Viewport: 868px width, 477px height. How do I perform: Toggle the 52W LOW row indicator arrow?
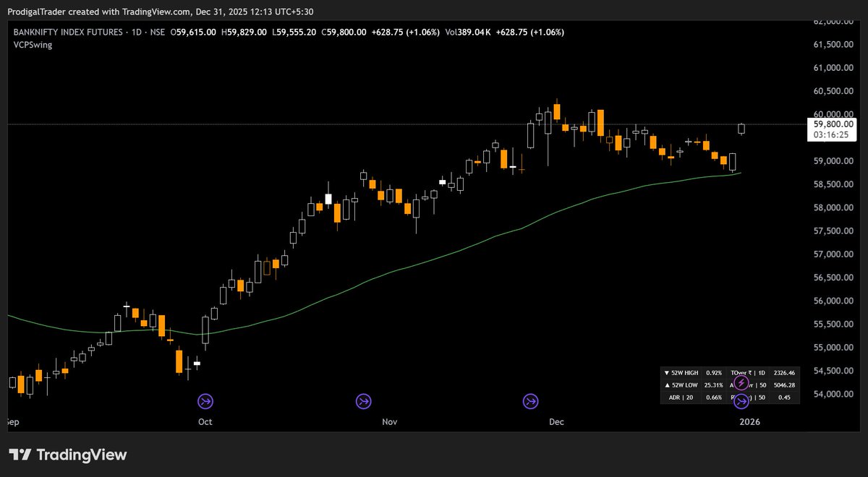click(666, 385)
